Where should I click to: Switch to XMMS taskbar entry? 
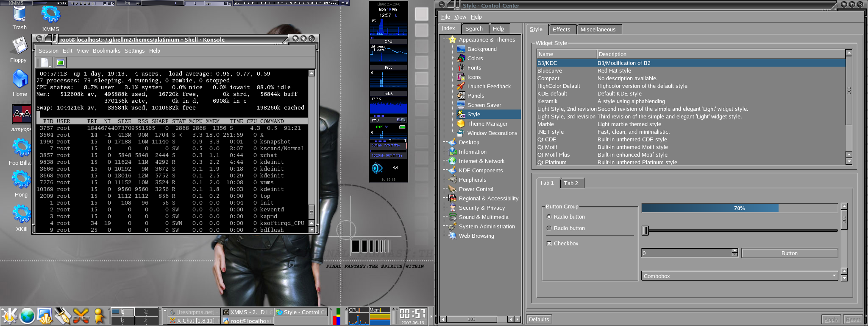(247, 312)
